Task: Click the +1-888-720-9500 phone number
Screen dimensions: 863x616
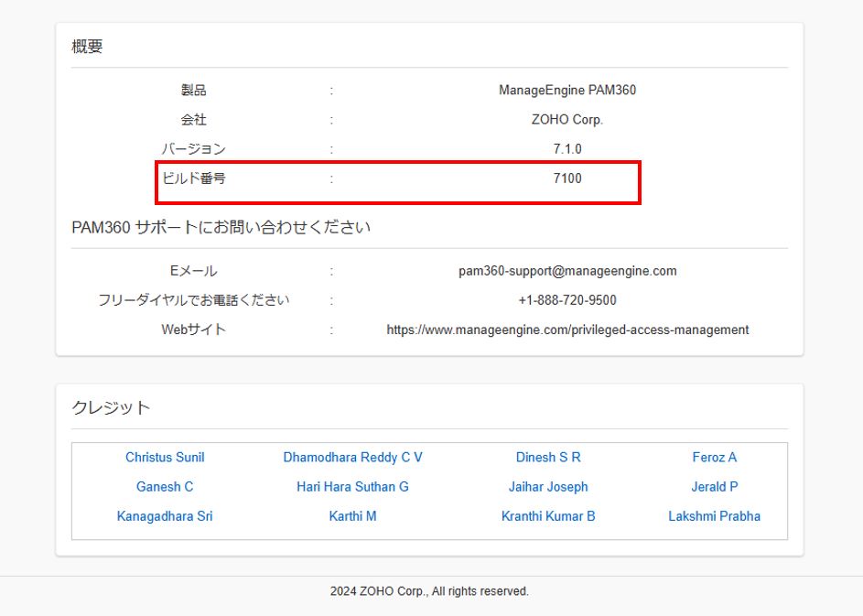Action: [567, 300]
